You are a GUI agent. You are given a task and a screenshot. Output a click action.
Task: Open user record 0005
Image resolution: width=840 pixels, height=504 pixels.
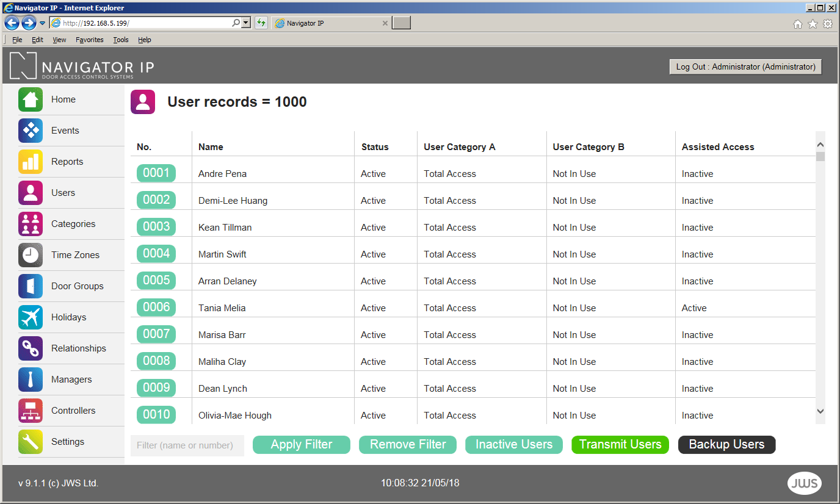[x=156, y=281]
